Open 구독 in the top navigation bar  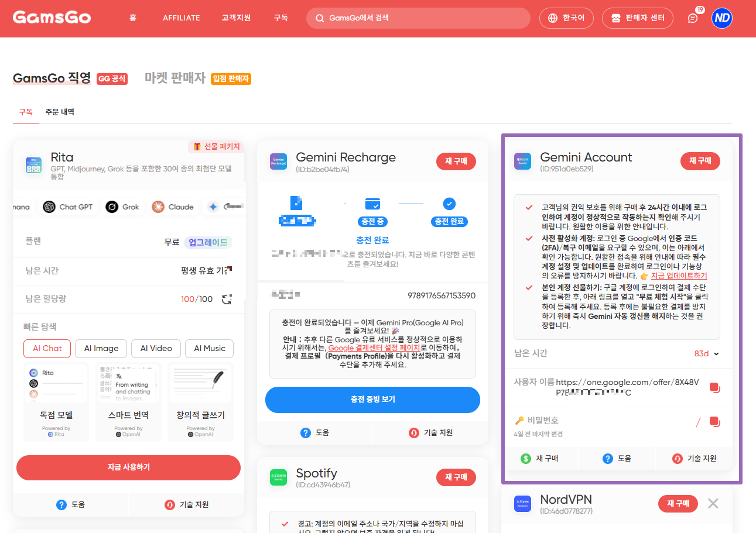pyautogui.click(x=280, y=18)
